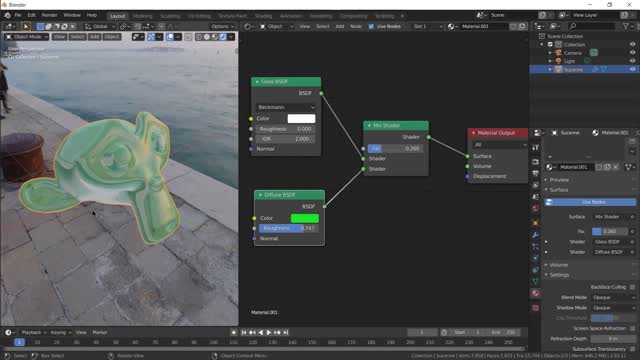Open the File menu

18,15
